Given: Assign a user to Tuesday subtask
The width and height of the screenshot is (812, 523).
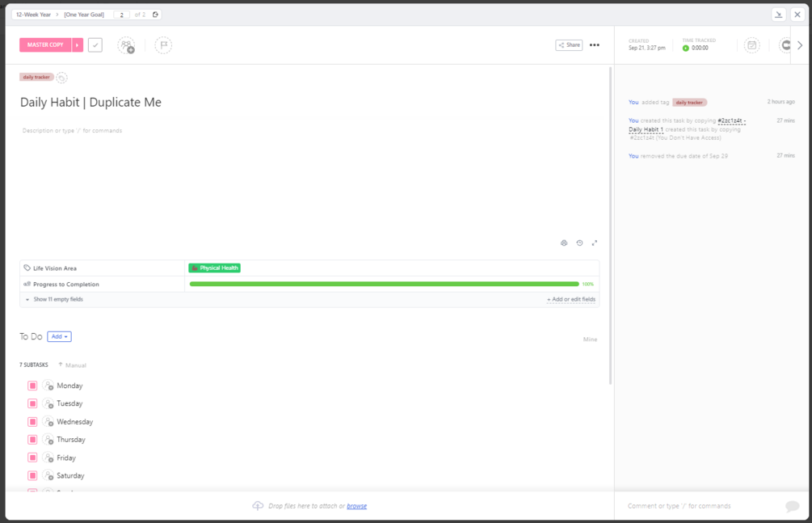Looking at the screenshot, I should (x=48, y=404).
